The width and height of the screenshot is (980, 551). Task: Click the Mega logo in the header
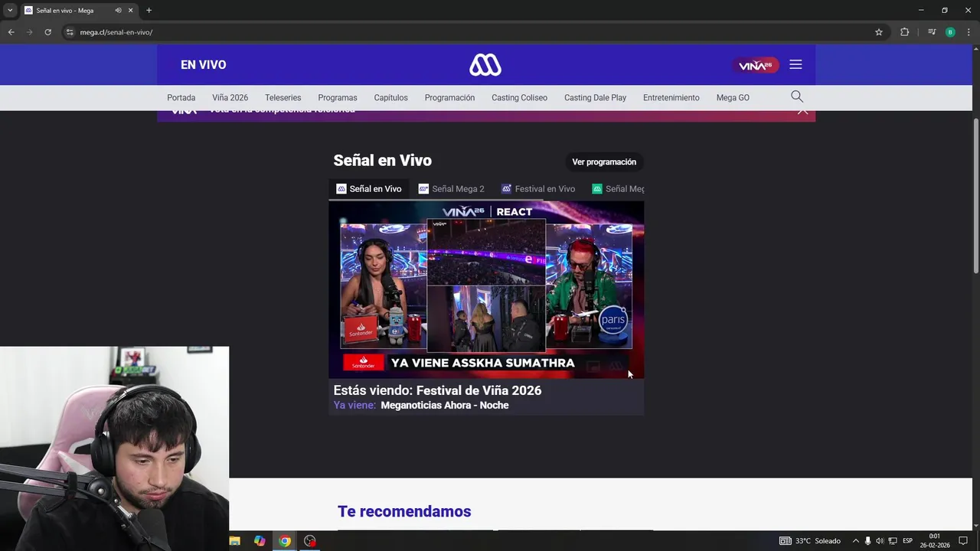[485, 65]
